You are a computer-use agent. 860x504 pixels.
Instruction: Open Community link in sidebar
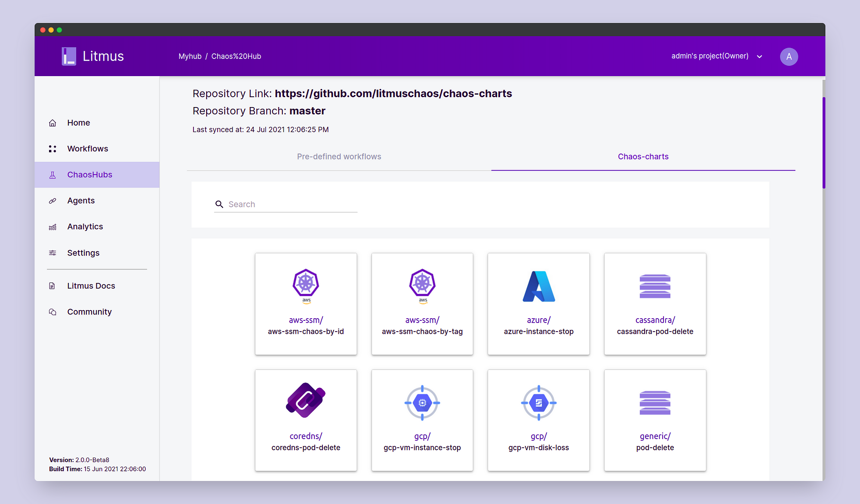tap(97, 312)
